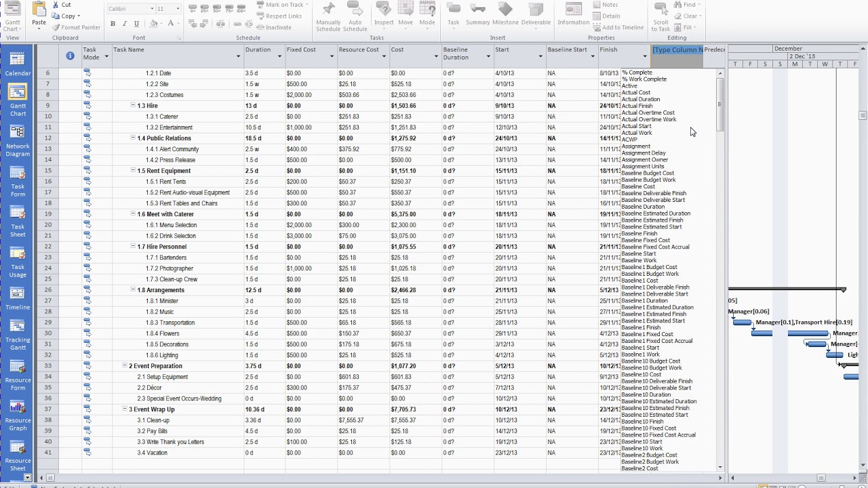This screenshot has height=488, width=868.
Task: Switch to the Task Sheet view
Action: coord(18,222)
